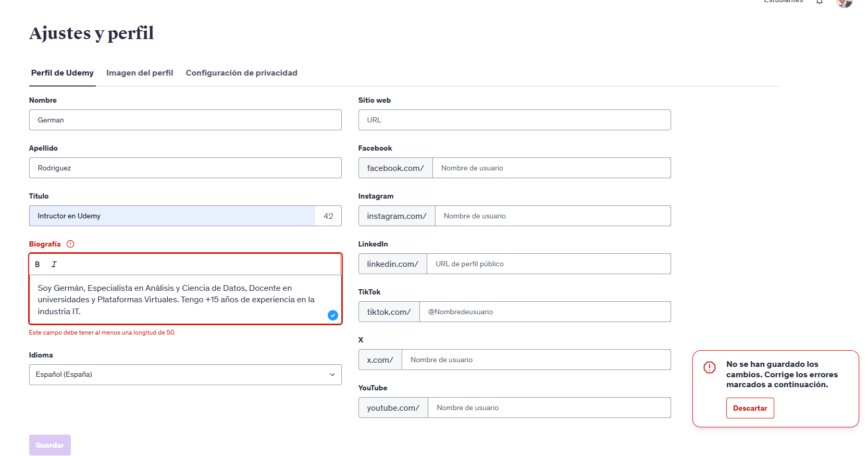The width and height of the screenshot is (868, 456).
Task: Focus the Instagram username field
Action: pyautogui.click(x=553, y=216)
